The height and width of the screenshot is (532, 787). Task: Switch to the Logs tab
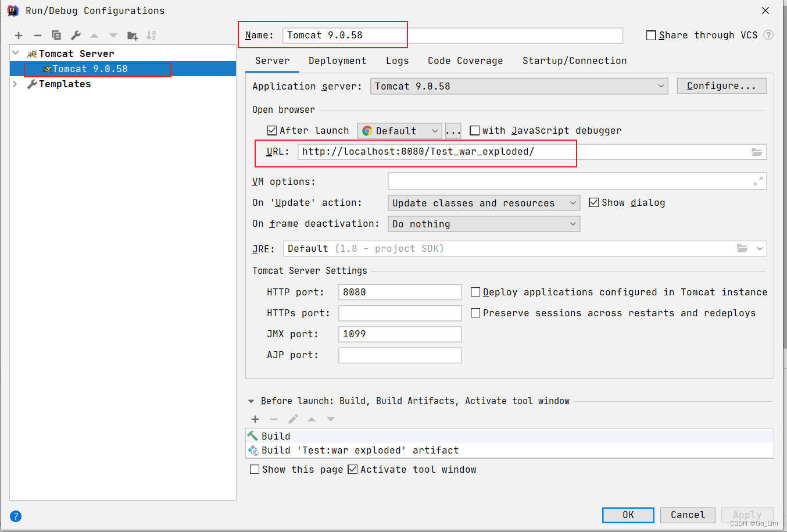(x=397, y=60)
